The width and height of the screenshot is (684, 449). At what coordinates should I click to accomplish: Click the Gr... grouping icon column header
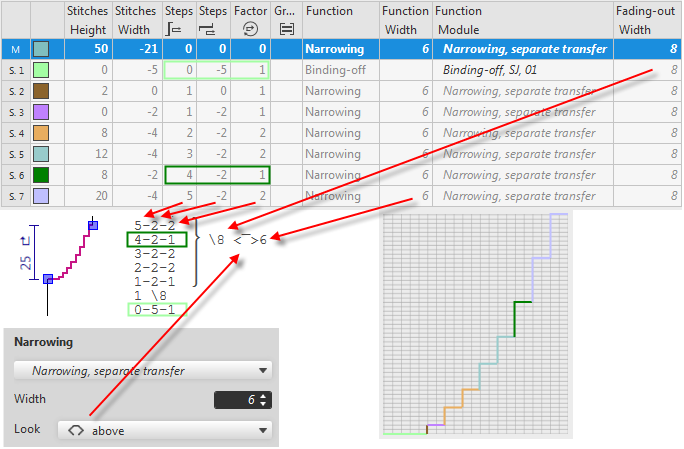285,30
